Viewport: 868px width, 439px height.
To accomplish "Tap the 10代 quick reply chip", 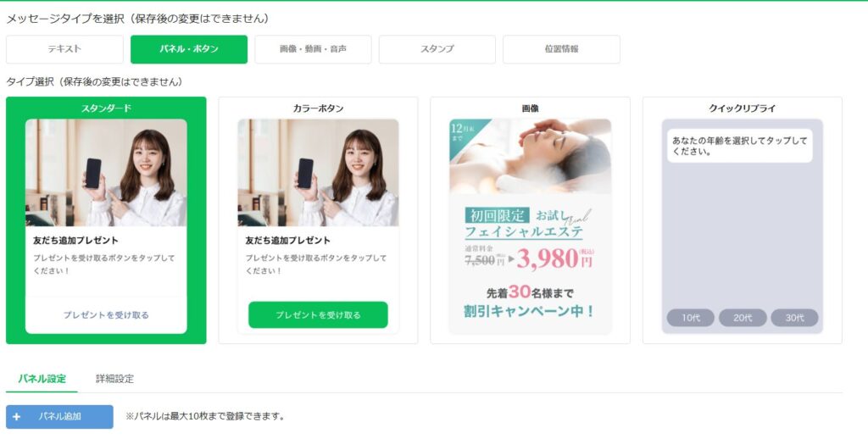I will (x=690, y=318).
